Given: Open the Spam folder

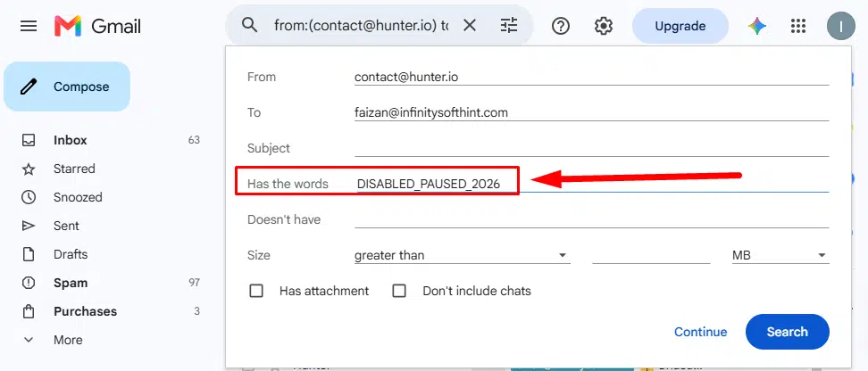Looking at the screenshot, I should pos(71,283).
